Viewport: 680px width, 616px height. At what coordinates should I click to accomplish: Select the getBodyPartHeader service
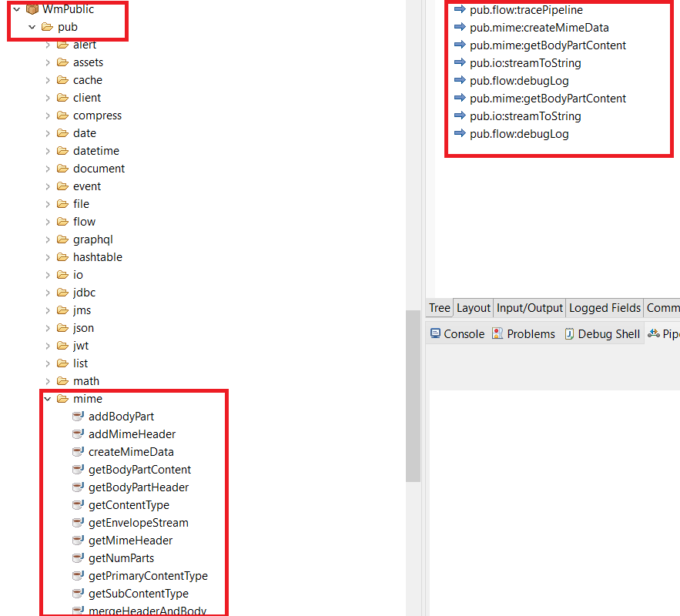[x=138, y=487]
